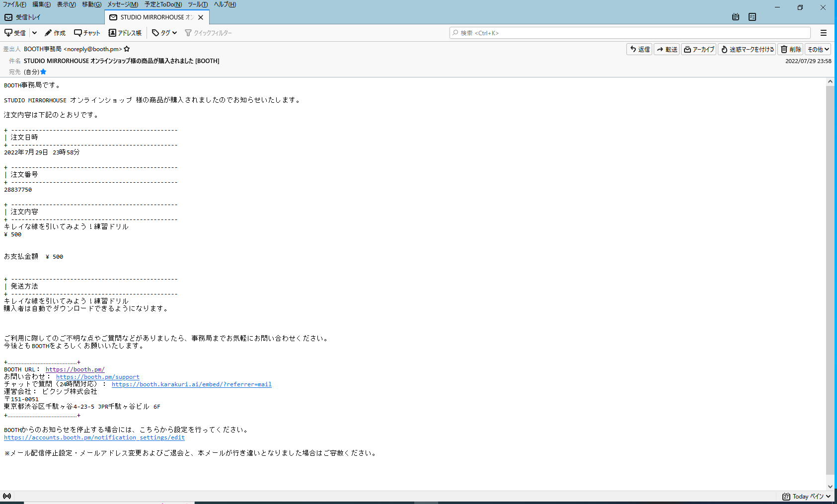Open the calendar icon at top right
Screen dimensions: 837x504
click(736, 17)
